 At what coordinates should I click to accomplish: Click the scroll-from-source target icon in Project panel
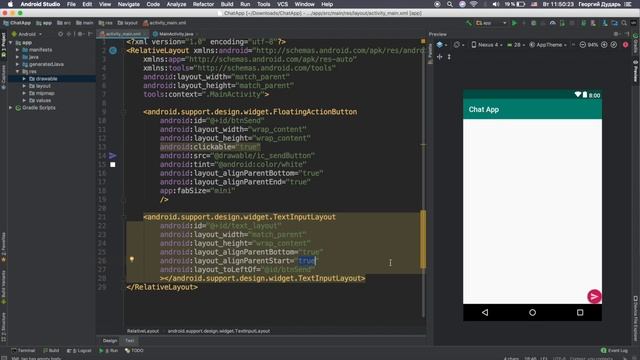tap(60, 34)
